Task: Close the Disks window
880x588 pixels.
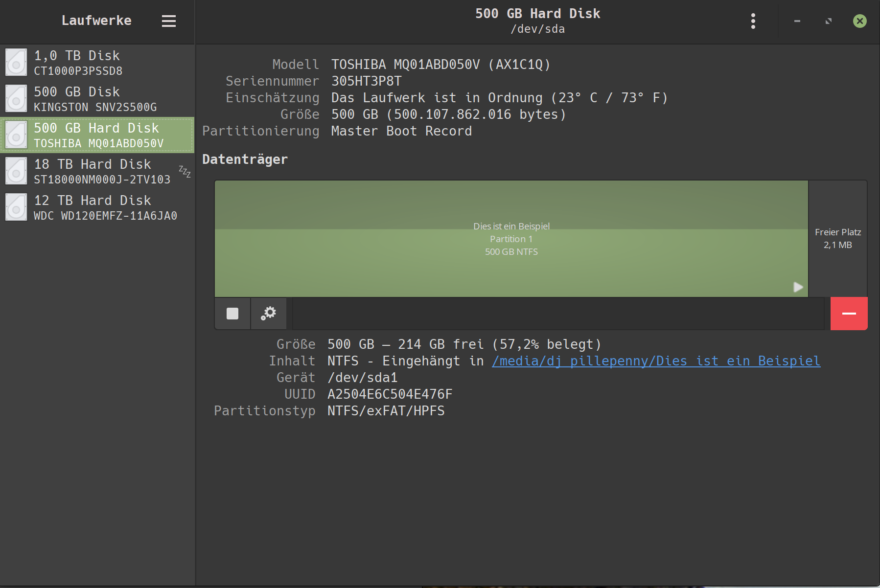Action: (x=859, y=21)
